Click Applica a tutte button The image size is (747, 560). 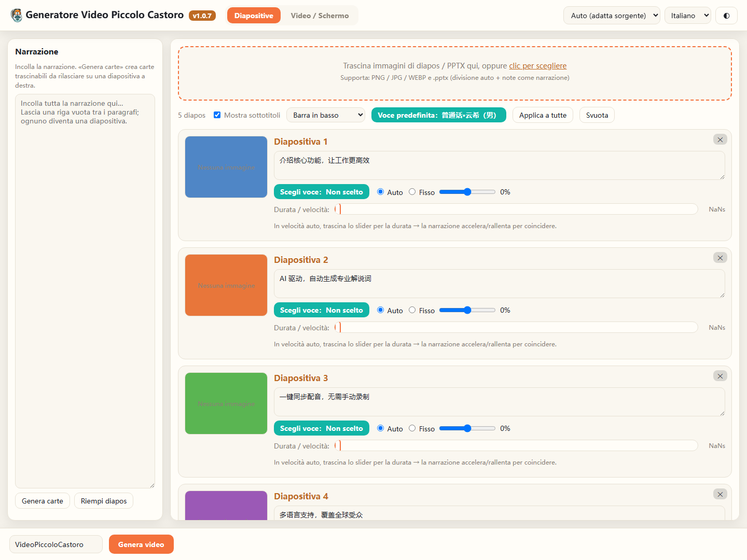[543, 115]
